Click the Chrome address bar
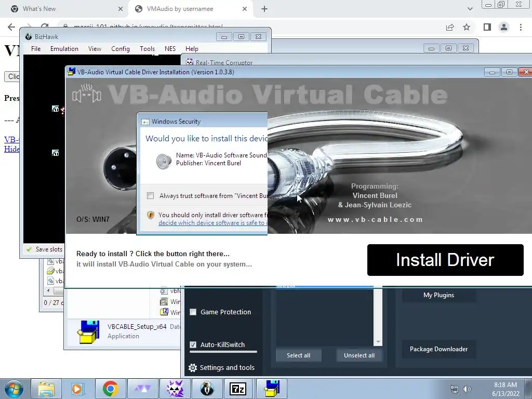Image resolution: width=532 pixels, height=399 pixels. tap(251, 26)
